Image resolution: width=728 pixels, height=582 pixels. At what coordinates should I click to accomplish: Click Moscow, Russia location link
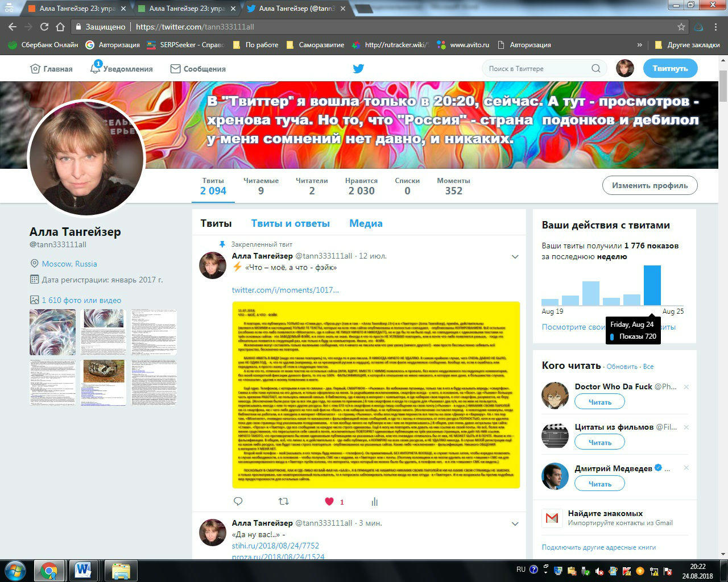pos(69,264)
